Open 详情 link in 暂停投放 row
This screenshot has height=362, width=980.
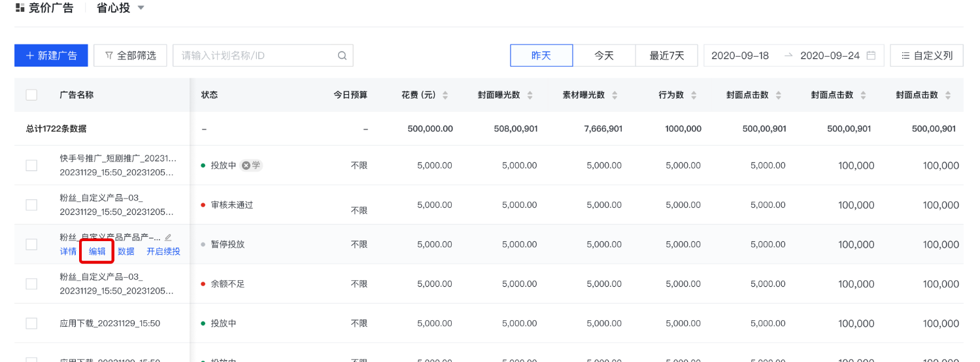(x=68, y=252)
